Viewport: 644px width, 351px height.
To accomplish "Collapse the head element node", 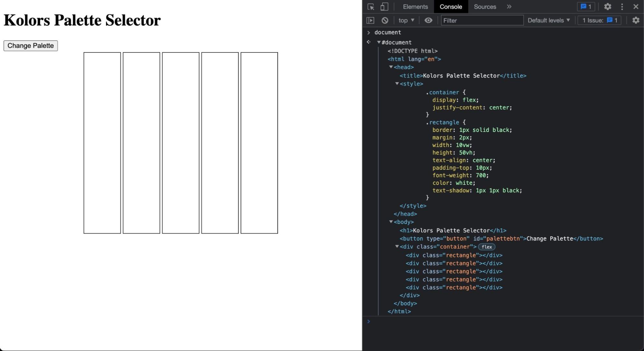I will [391, 67].
